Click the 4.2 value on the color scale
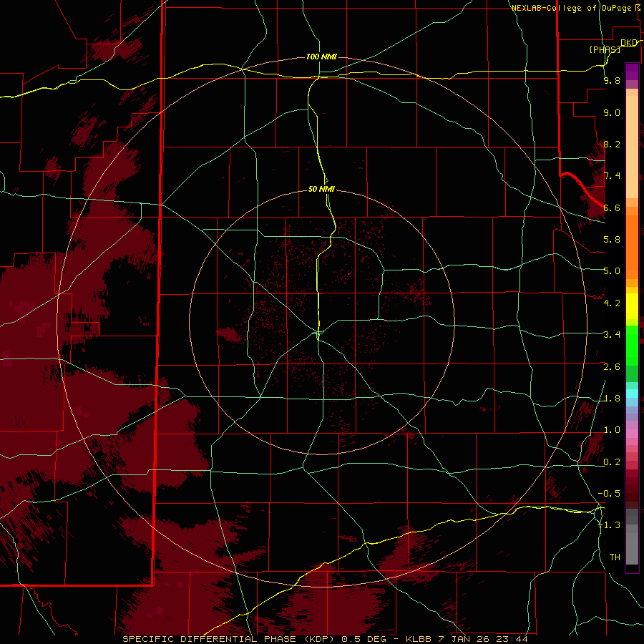The image size is (644, 644). 612,303
